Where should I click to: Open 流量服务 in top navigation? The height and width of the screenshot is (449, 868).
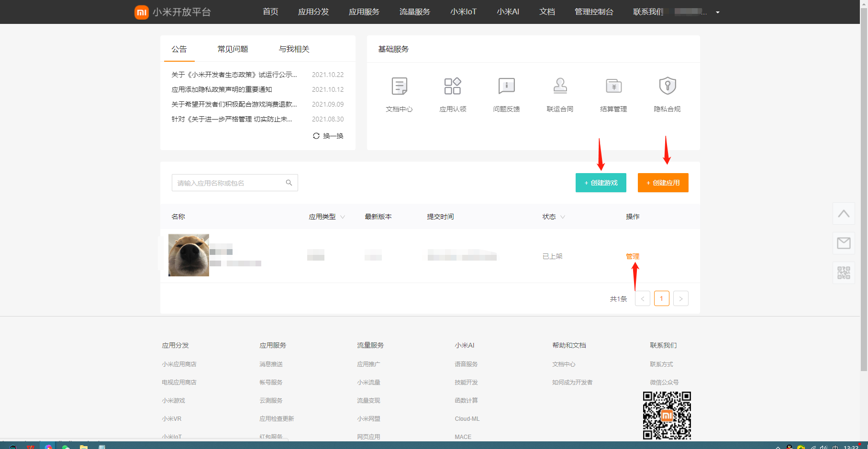click(415, 11)
